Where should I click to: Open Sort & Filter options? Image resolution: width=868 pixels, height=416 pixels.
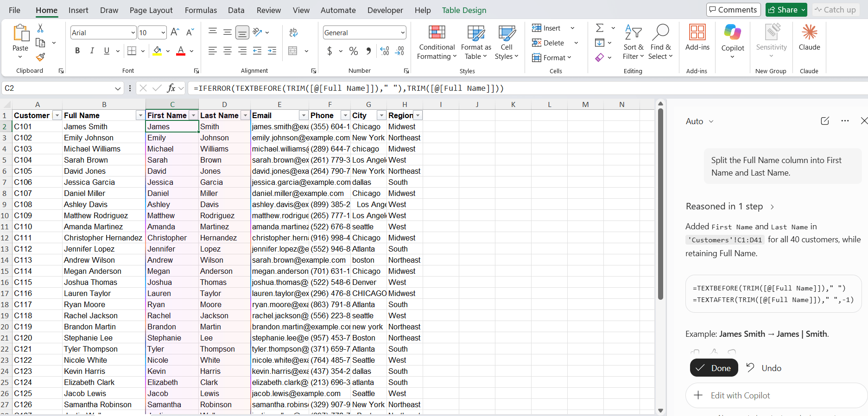633,43
